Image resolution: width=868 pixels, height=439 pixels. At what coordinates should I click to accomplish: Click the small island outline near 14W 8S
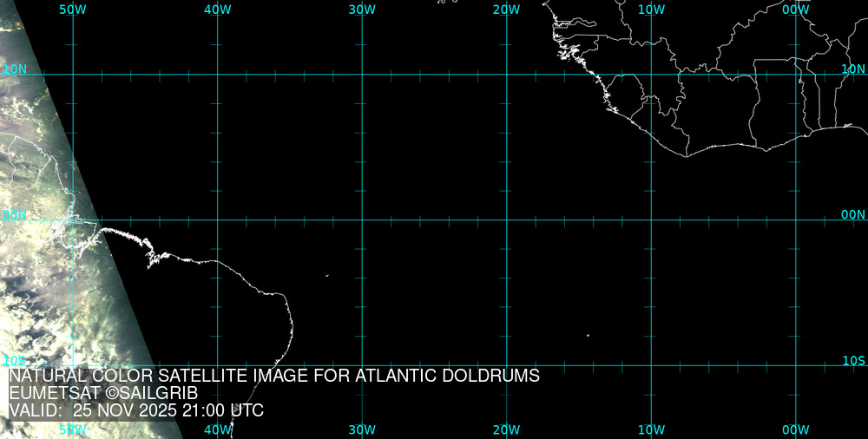[588, 336]
